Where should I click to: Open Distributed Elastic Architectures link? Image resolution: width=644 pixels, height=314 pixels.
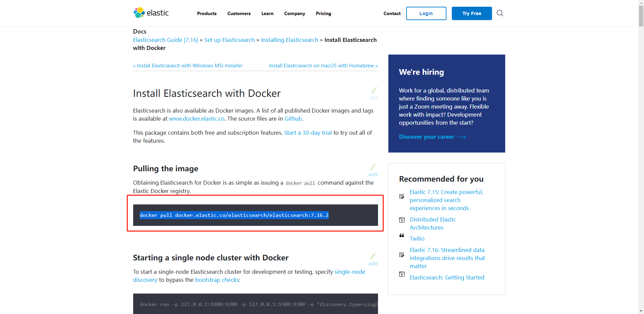433,224
